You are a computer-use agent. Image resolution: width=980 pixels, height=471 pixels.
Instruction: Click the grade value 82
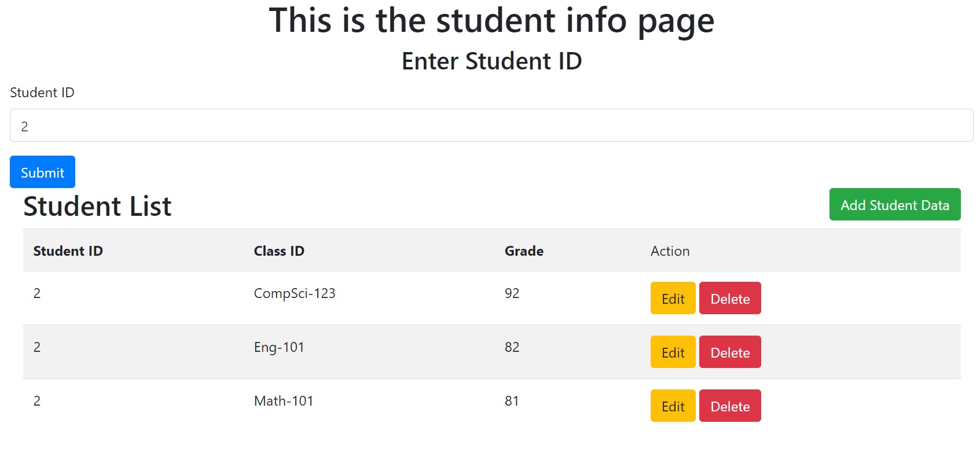pos(512,347)
